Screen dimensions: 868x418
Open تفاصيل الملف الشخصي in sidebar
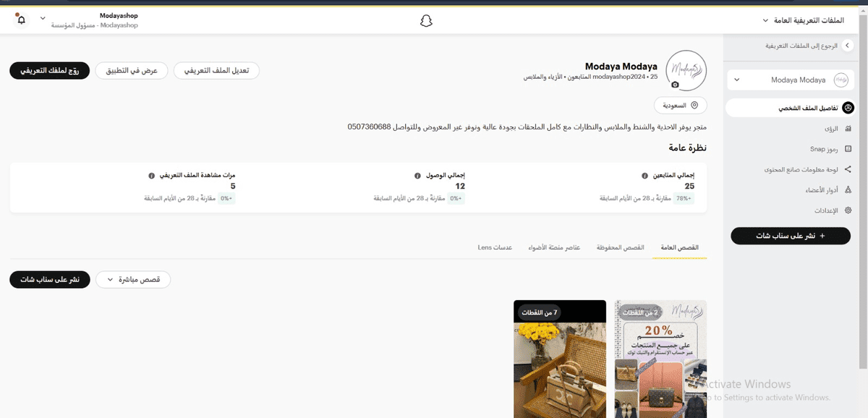coord(789,108)
